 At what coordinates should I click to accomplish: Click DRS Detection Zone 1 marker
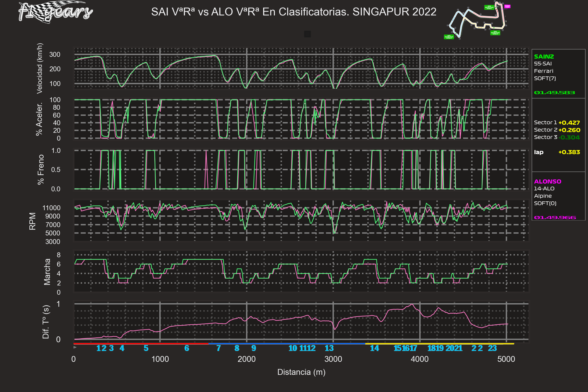(489, 8)
